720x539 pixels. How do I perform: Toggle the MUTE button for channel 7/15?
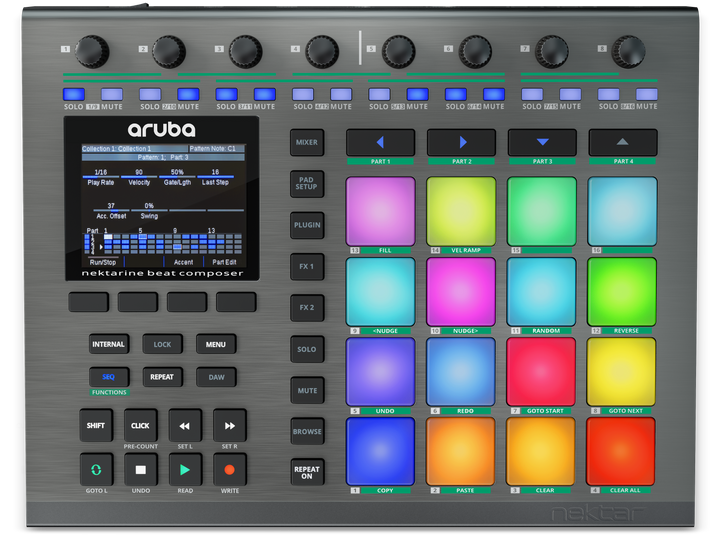tap(570, 94)
